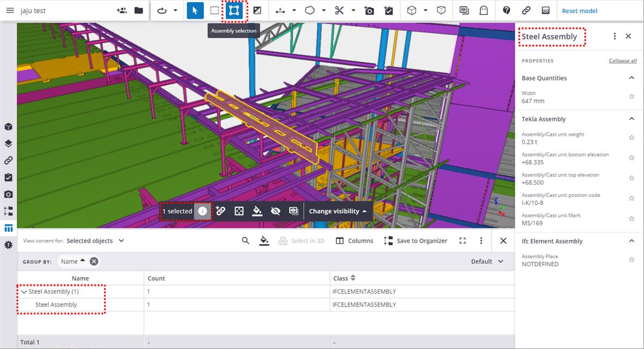Switch to the standard arrow selection tool
644x349 pixels.
tap(195, 10)
